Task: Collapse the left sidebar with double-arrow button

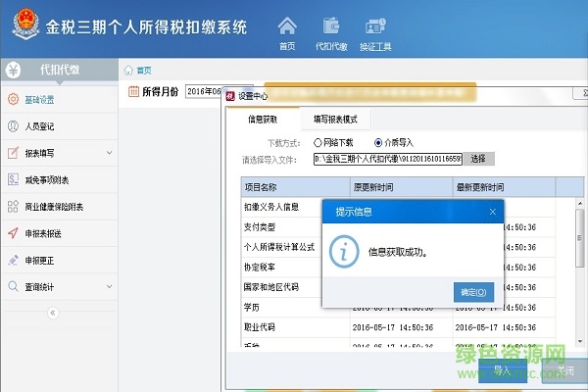Action: point(54,313)
